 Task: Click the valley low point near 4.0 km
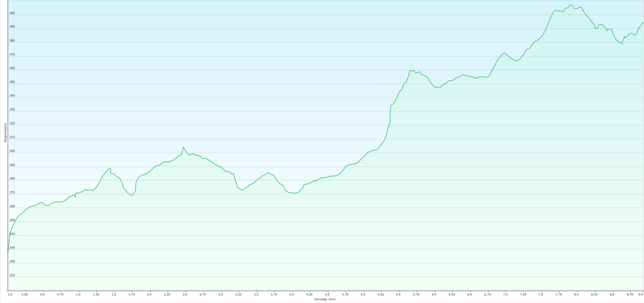[x=294, y=193]
